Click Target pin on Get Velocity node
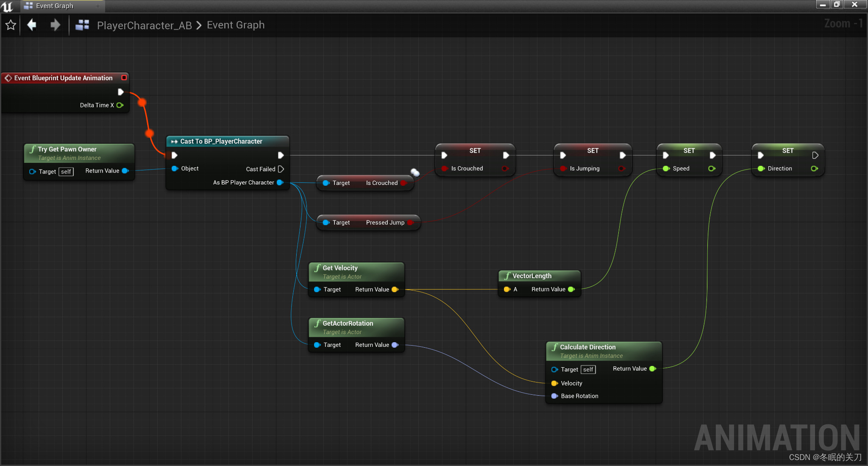The height and width of the screenshot is (466, 868). point(317,290)
